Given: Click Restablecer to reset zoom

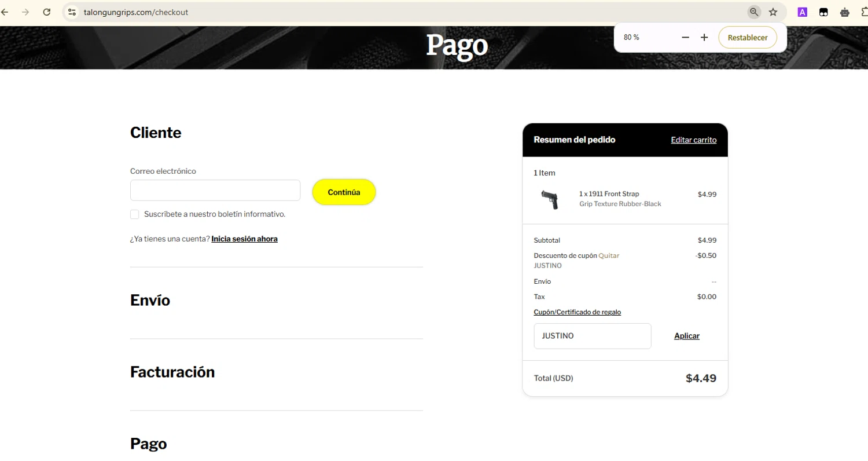Looking at the screenshot, I should pyautogui.click(x=748, y=37).
